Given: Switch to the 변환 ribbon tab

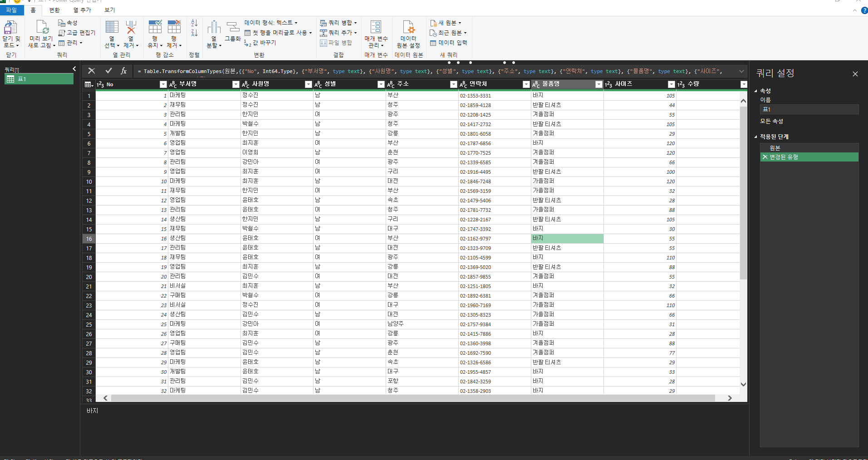Looking at the screenshot, I should click(x=54, y=10).
